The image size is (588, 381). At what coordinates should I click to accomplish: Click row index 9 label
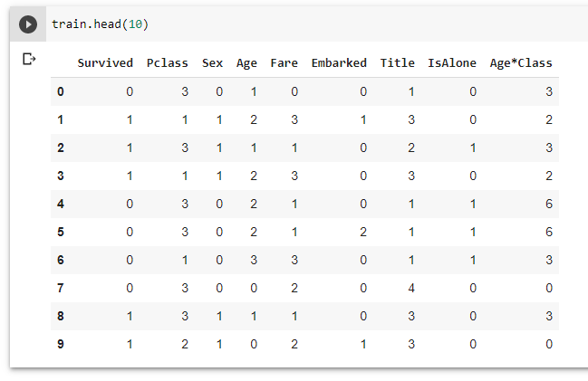tap(61, 344)
